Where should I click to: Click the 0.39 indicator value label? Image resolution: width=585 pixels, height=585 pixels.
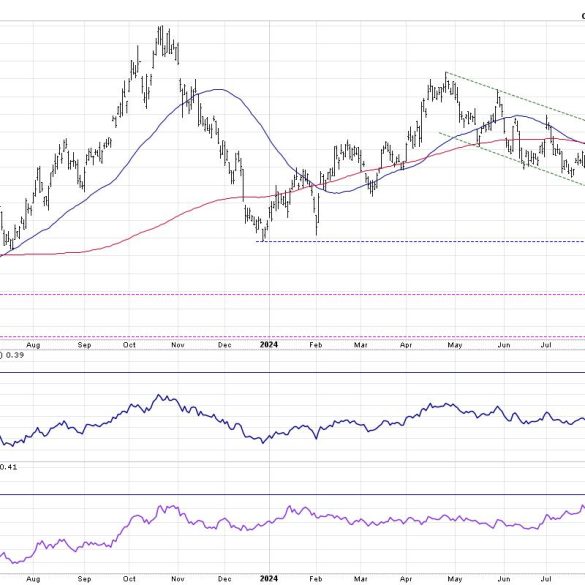click(x=15, y=355)
